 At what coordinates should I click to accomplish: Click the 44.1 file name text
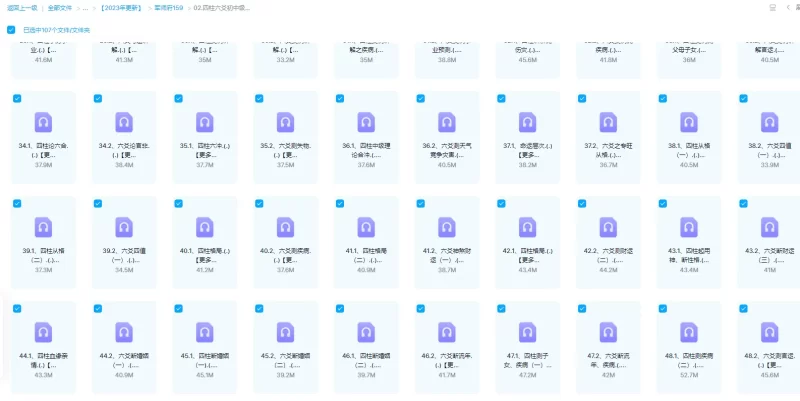point(43,359)
